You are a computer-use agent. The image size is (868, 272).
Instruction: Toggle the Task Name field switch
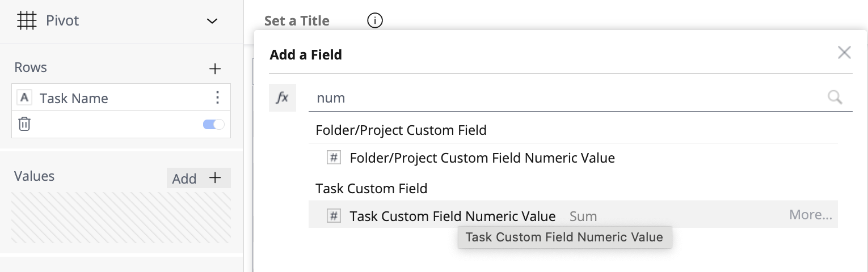213,124
